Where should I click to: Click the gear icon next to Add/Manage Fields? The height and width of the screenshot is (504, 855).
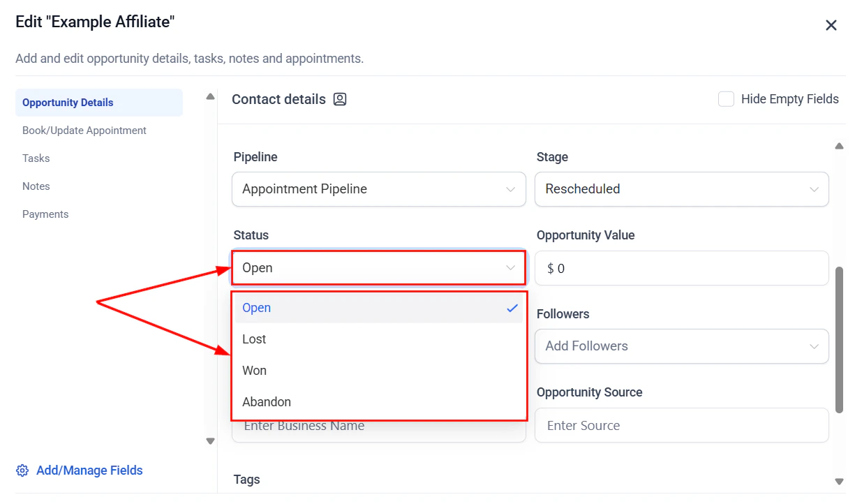pos(22,470)
